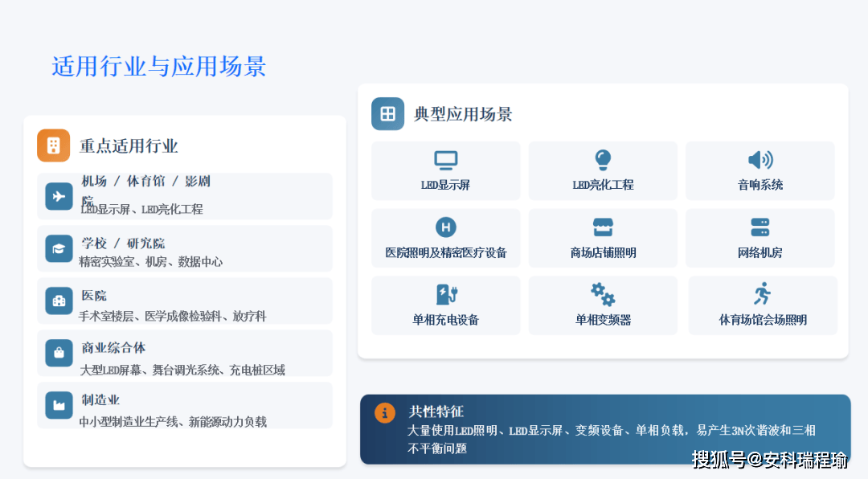This screenshot has height=479, width=868.
Task: Click the orange info icon beside 共性特征
Action: (385, 412)
